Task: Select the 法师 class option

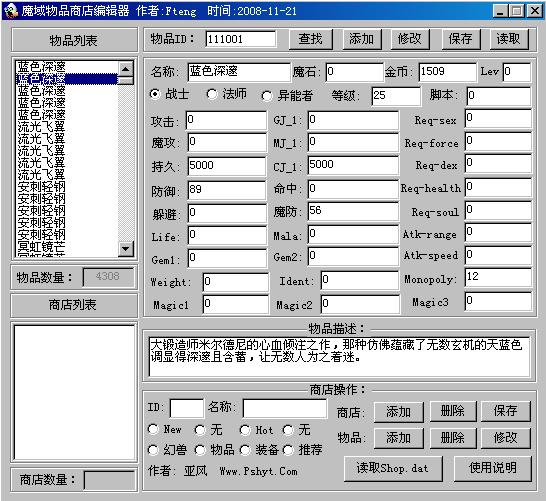Action: pyautogui.click(x=212, y=94)
